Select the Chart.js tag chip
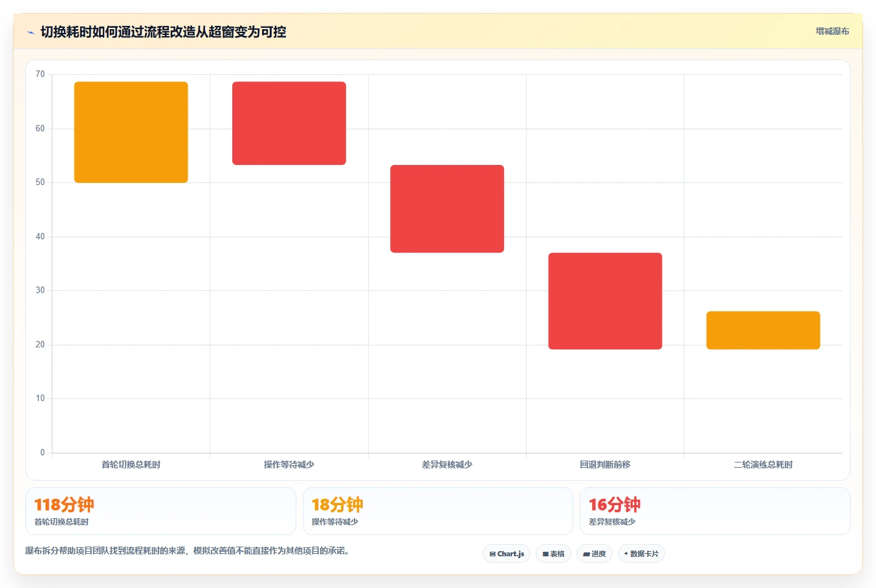 (x=507, y=554)
